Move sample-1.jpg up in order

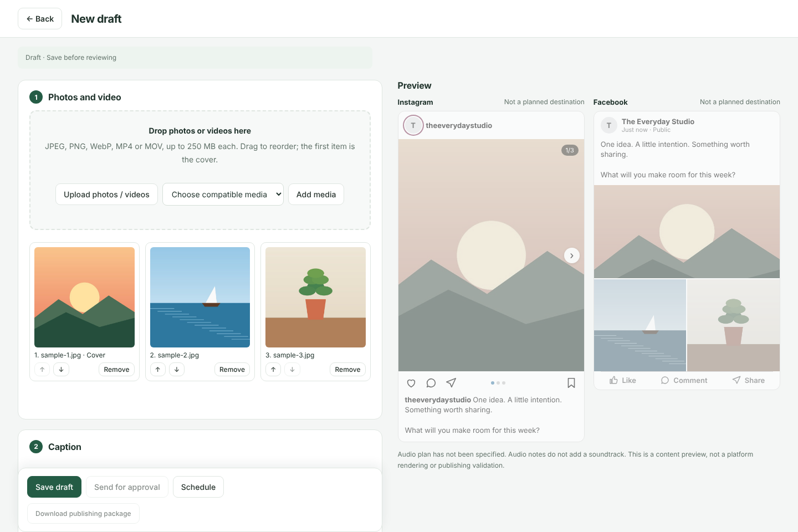tap(42, 370)
